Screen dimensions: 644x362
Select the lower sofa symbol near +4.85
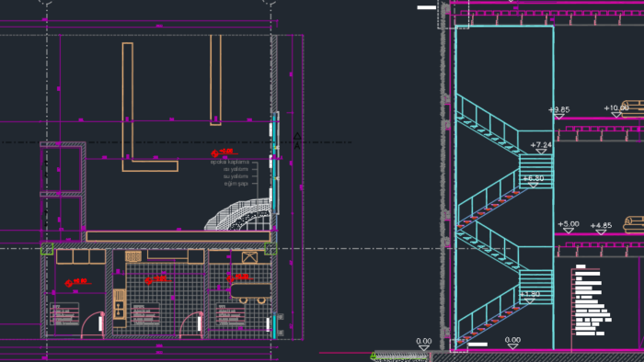[x=634, y=225]
